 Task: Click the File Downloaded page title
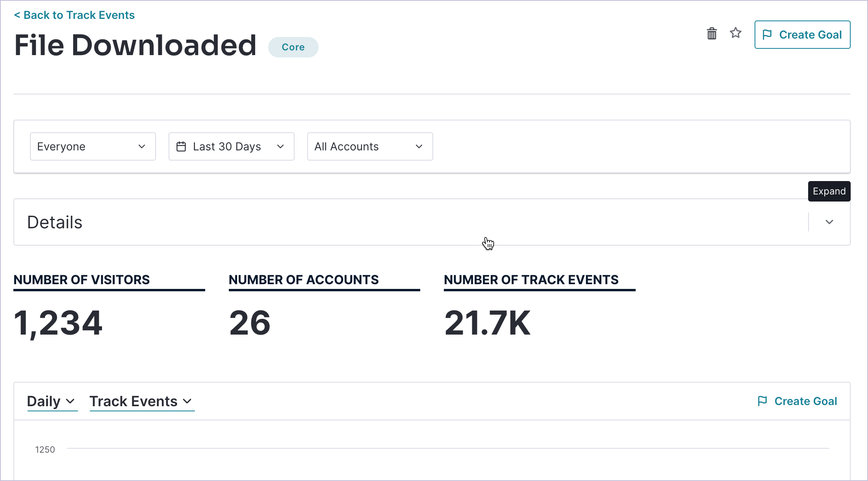coord(135,45)
